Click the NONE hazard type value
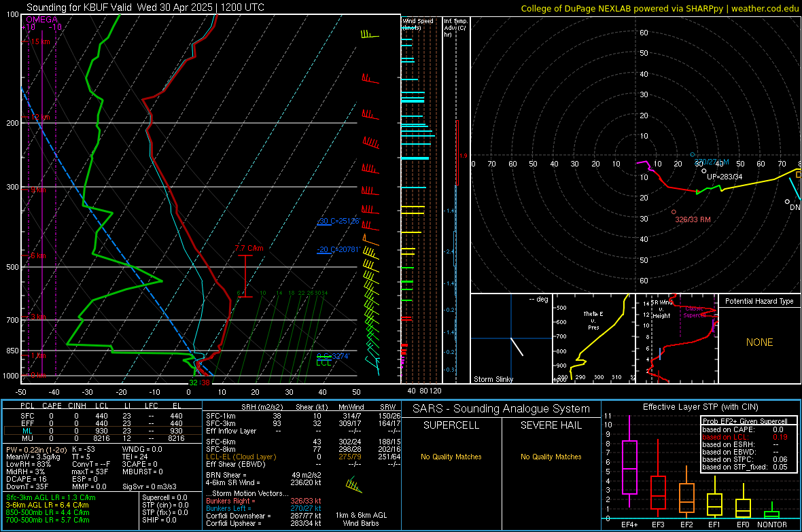This screenshot has width=802, height=532. coord(759,342)
